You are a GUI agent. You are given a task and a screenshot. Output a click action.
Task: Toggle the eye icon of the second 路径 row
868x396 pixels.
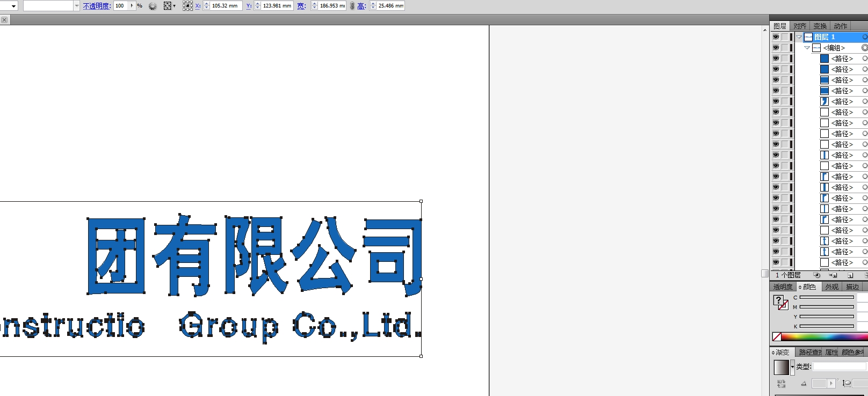point(776,69)
